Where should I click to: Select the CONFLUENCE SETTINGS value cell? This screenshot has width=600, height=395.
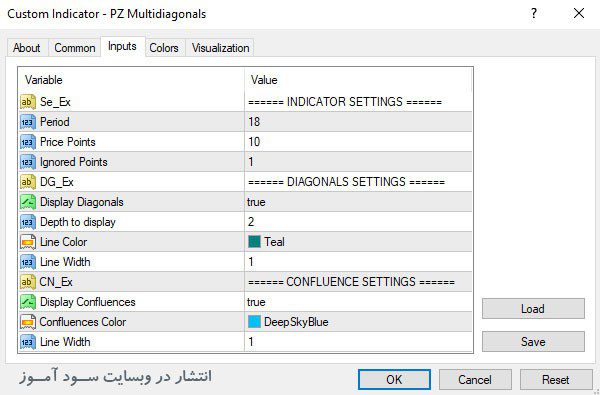[358, 282]
